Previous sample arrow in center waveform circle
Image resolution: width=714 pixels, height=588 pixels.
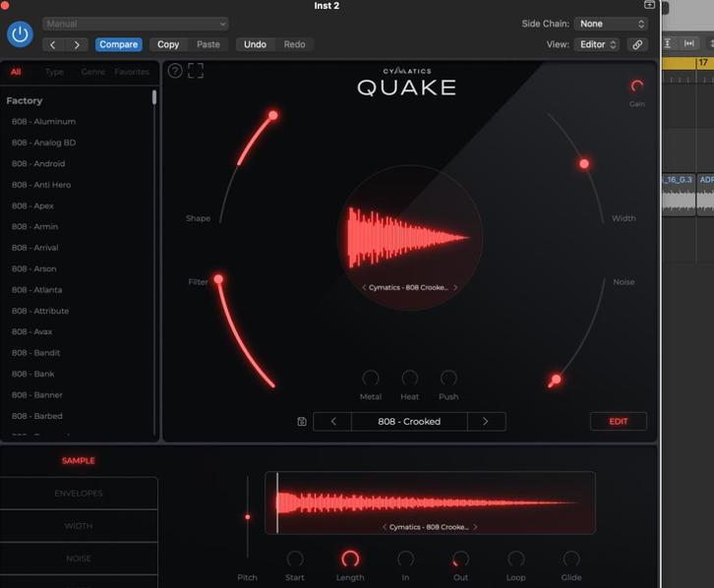364,288
